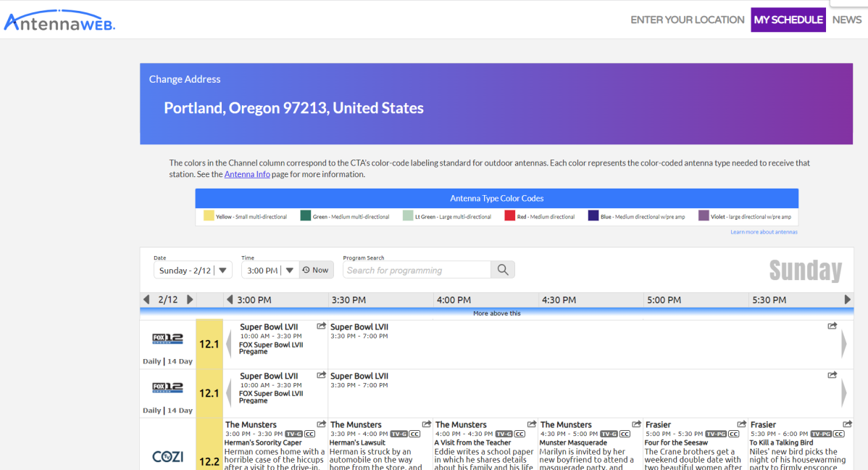Image resolution: width=868 pixels, height=470 pixels.
Task: Open first row Super Bowl LVII 10:00 AM program
Action: click(x=269, y=327)
